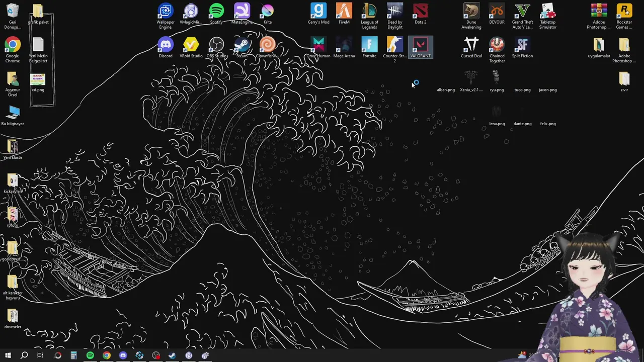Open the DEVOUR game shortcut
644x362 pixels.
coord(497,14)
